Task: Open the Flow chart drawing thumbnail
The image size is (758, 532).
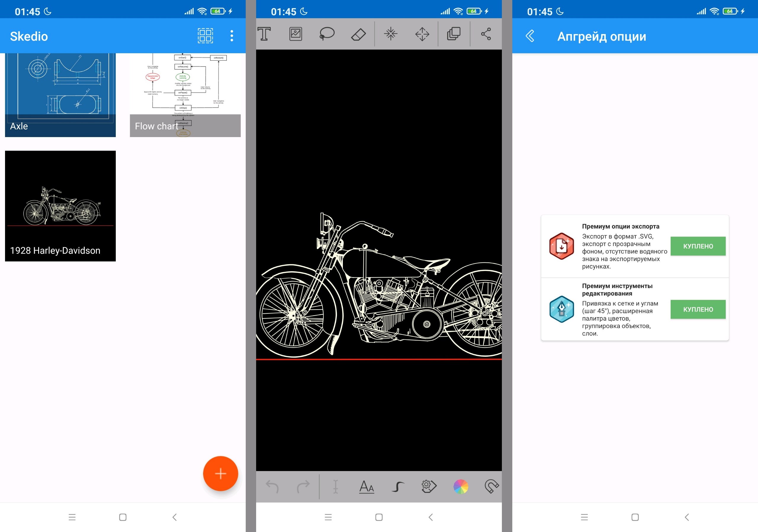Action: point(185,95)
